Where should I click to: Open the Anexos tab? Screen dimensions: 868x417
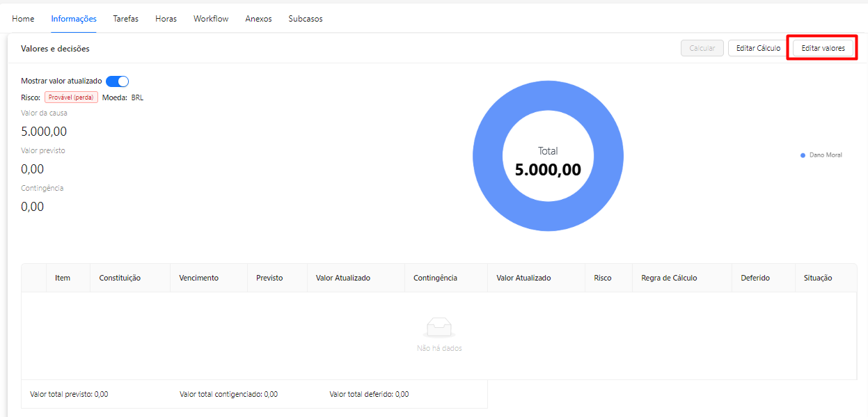(x=259, y=19)
